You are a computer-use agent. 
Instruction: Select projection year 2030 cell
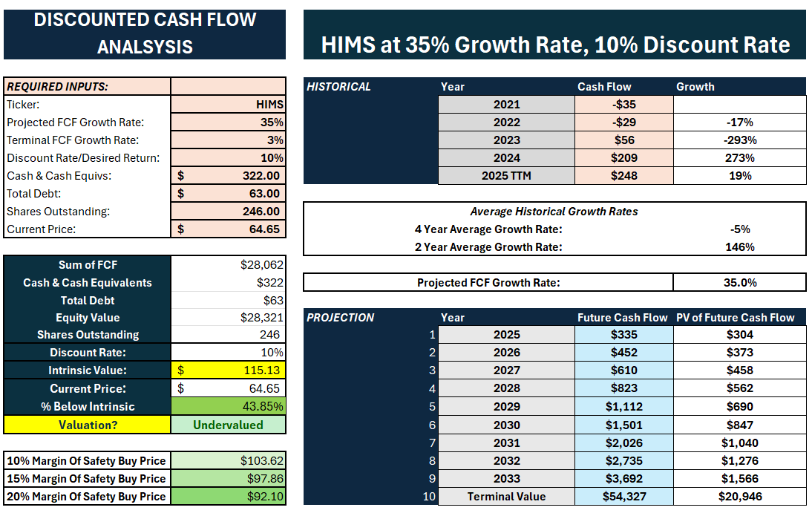(x=506, y=425)
